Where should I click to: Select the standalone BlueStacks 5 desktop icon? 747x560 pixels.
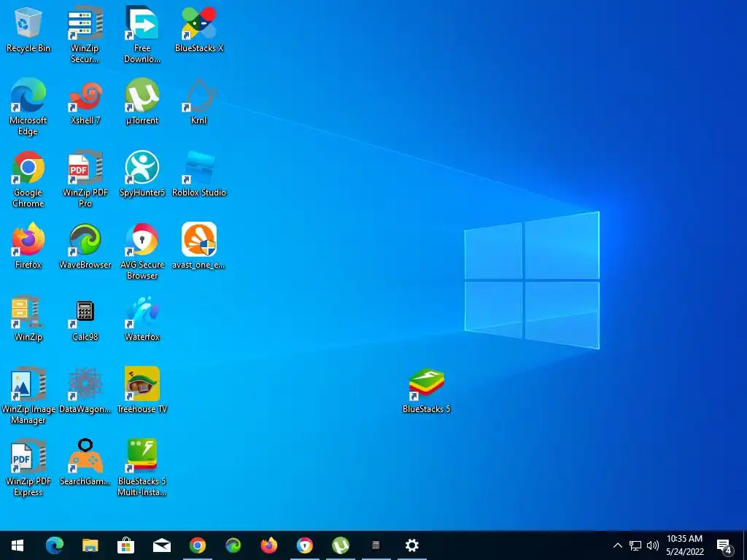coord(426,391)
